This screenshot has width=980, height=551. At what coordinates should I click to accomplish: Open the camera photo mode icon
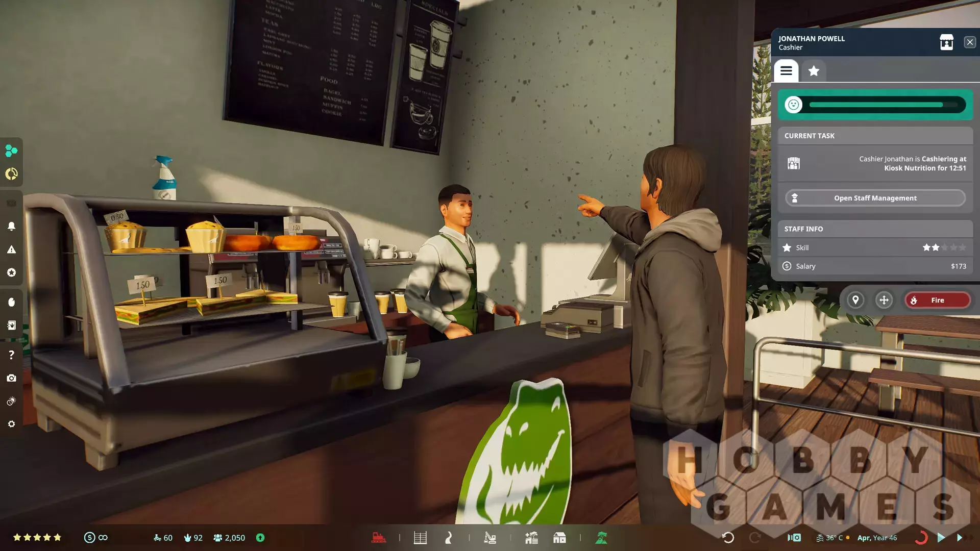(x=11, y=378)
